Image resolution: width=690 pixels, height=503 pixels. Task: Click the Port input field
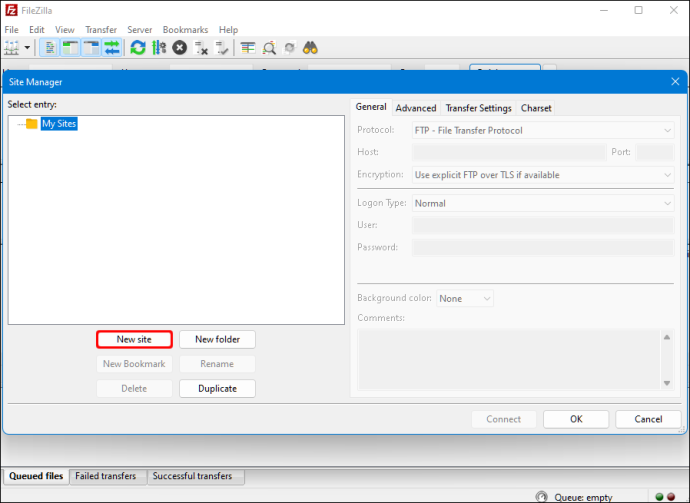pyautogui.click(x=655, y=152)
